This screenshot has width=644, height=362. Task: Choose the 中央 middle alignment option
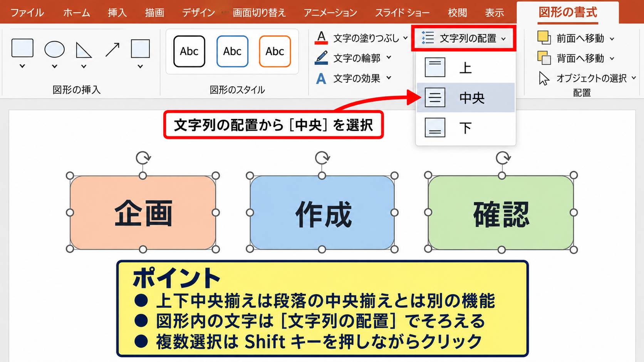pos(466,97)
